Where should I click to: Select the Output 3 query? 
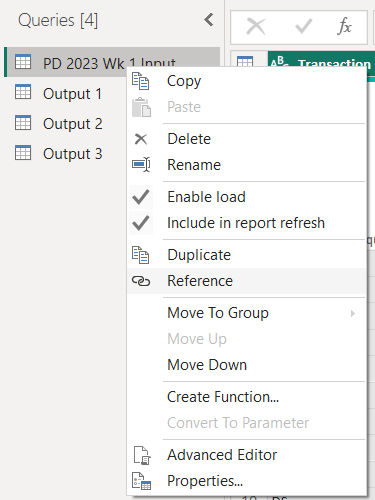click(x=73, y=154)
